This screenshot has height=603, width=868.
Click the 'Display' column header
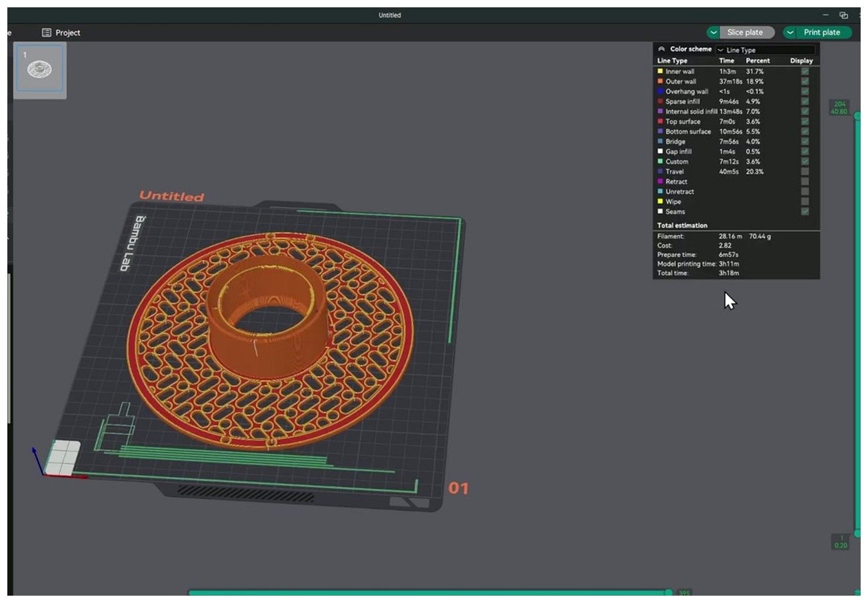tap(802, 61)
